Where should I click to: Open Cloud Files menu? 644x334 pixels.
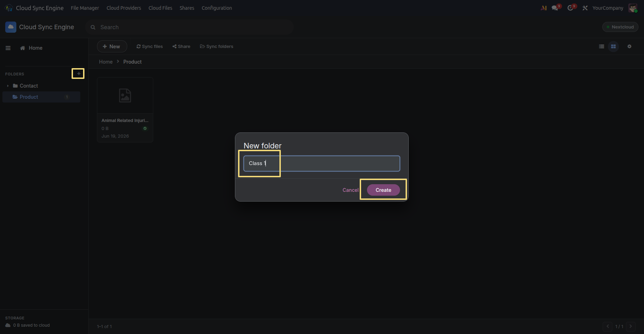click(x=160, y=8)
